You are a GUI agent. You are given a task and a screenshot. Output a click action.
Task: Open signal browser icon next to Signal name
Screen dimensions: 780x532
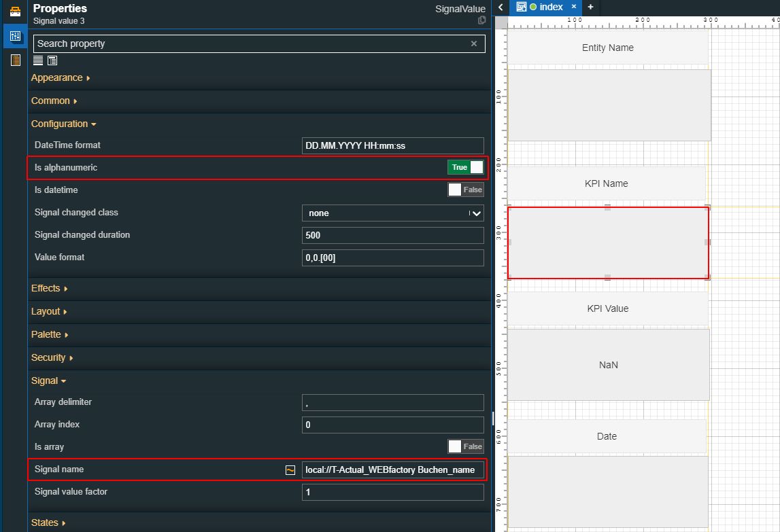[290, 470]
